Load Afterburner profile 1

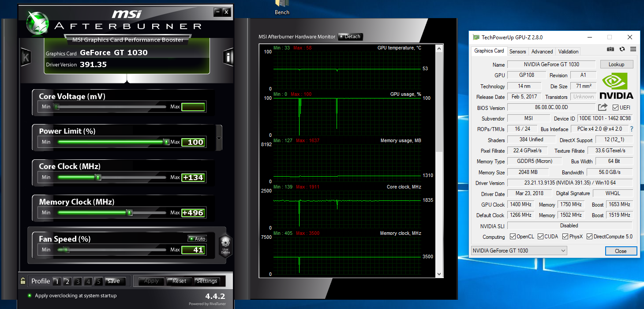[x=56, y=281]
